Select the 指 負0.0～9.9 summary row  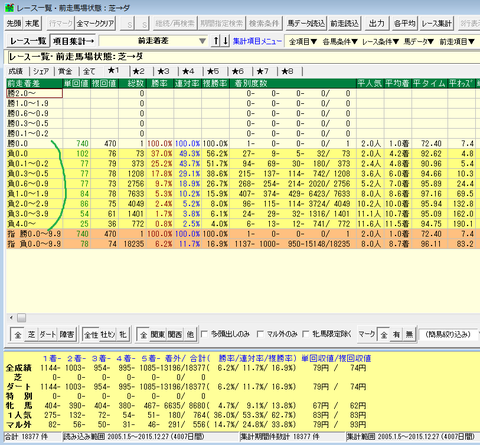(x=243, y=244)
